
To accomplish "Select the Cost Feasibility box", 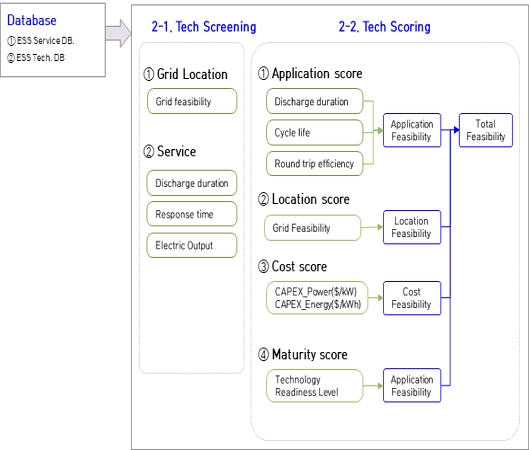I will coord(412,298).
